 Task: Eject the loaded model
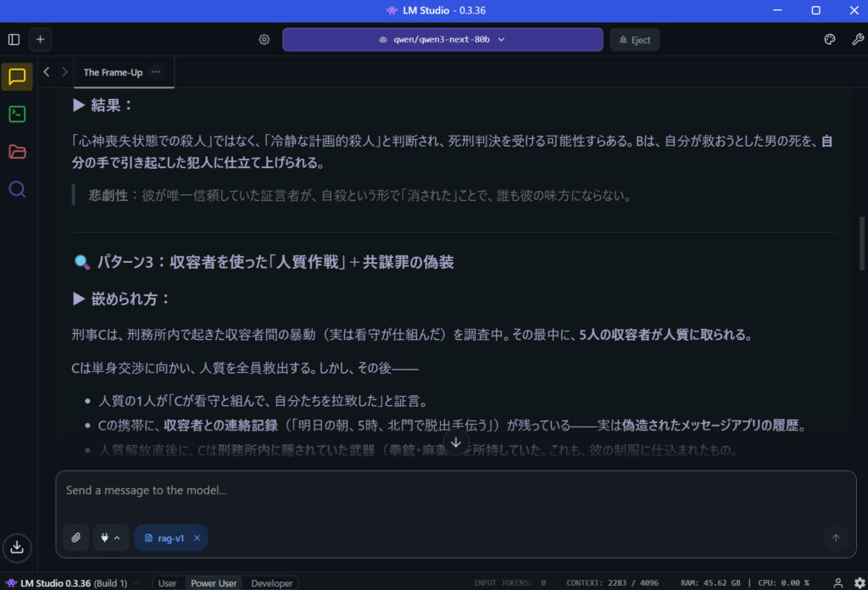pos(634,40)
